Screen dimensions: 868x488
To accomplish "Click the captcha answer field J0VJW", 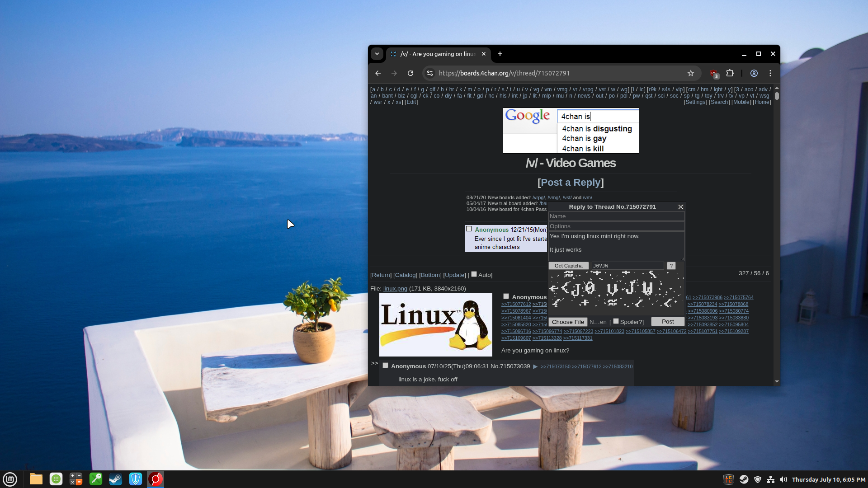I will pyautogui.click(x=627, y=266).
